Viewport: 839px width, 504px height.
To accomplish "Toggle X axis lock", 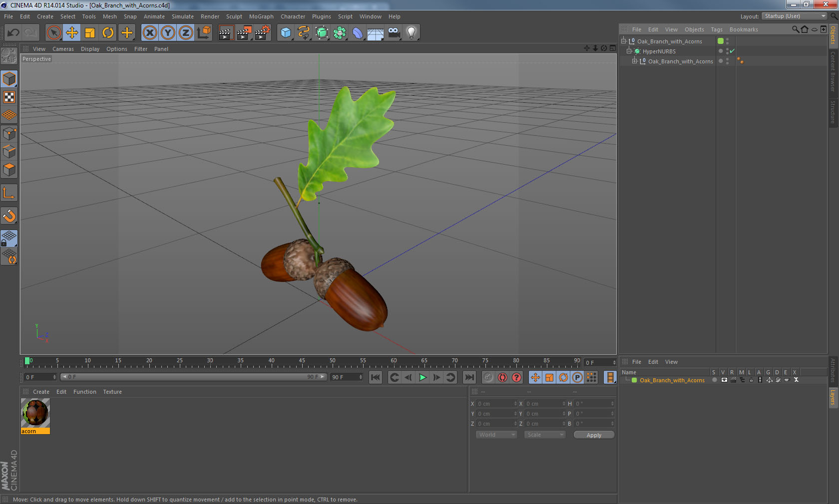I will click(x=149, y=33).
